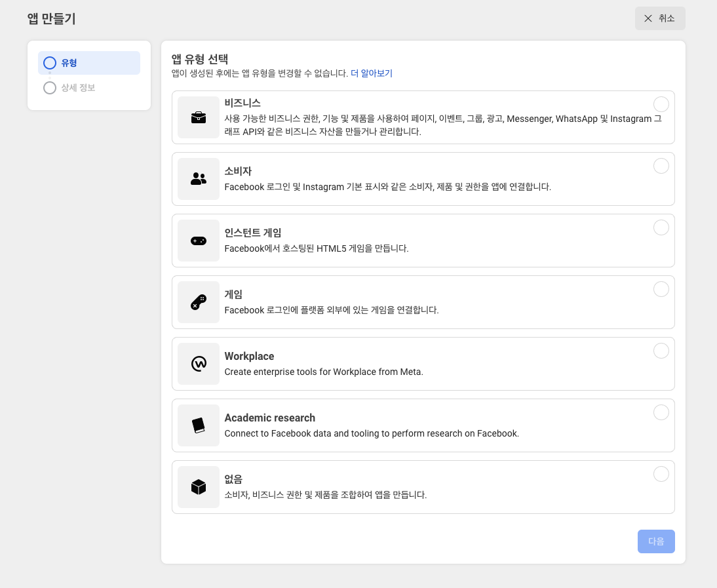This screenshot has height=588, width=717.
Task: Select the Workplace radio button
Action: 661,351
